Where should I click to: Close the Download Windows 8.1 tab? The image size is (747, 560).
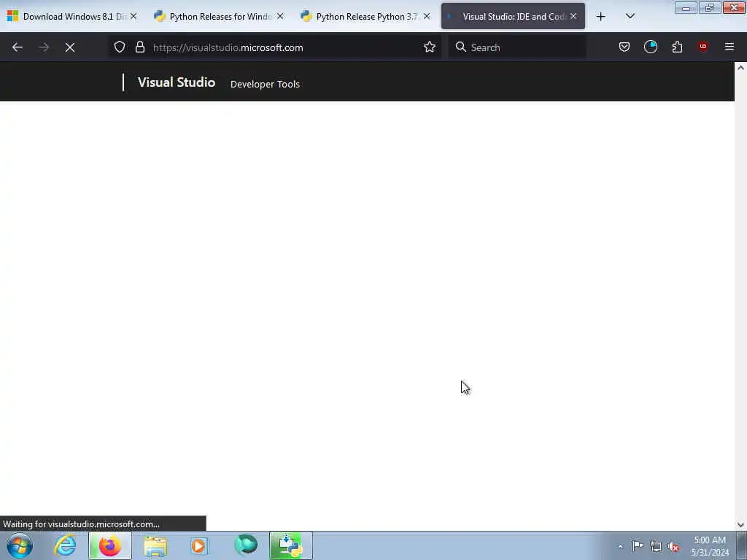(133, 16)
